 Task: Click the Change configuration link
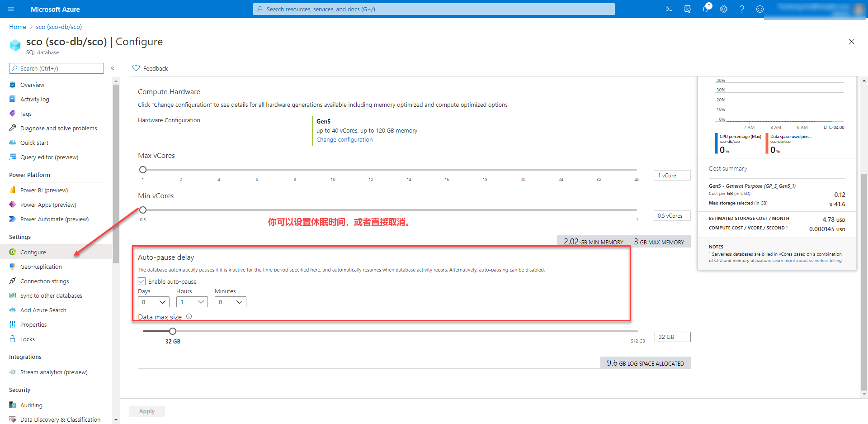[344, 140]
